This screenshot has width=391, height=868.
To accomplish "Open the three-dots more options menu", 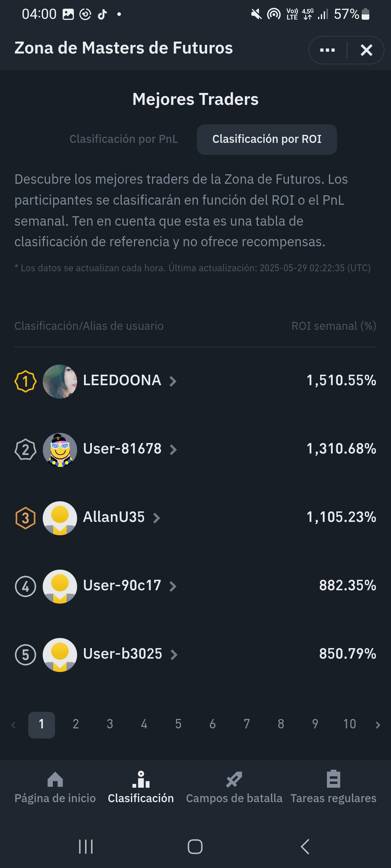I will 327,50.
